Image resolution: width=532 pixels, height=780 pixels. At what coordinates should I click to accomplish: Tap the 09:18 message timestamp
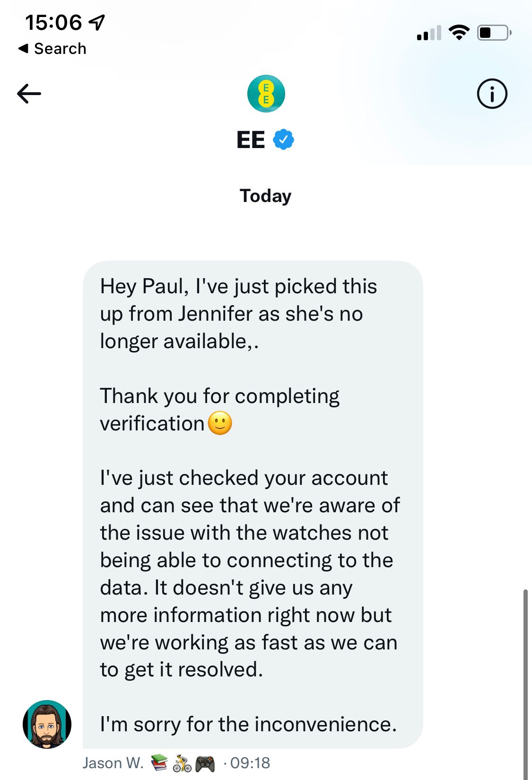click(x=250, y=763)
